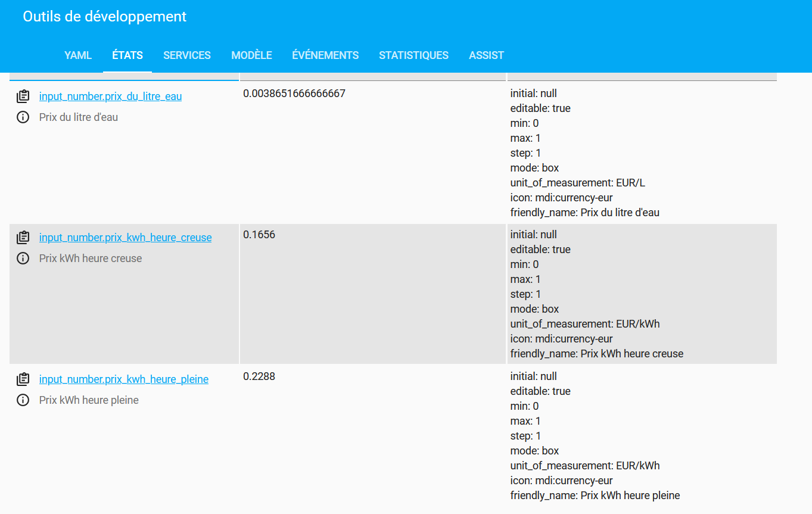Image resolution: width=812 pixels, height=514 pixels.
Task: Open info for Prix kWh heure creuse
Action: pyautogui.click(x=23, y=258)
